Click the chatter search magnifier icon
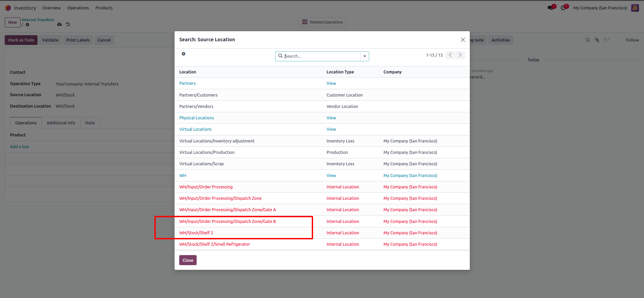Image resolution: width=644 pixels, height=298 pixels. click(x=588, y=40)
